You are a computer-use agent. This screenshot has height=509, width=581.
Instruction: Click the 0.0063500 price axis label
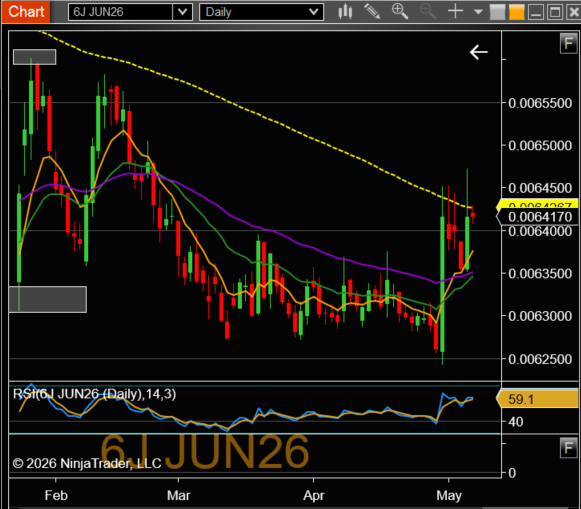tap(540, 274)
